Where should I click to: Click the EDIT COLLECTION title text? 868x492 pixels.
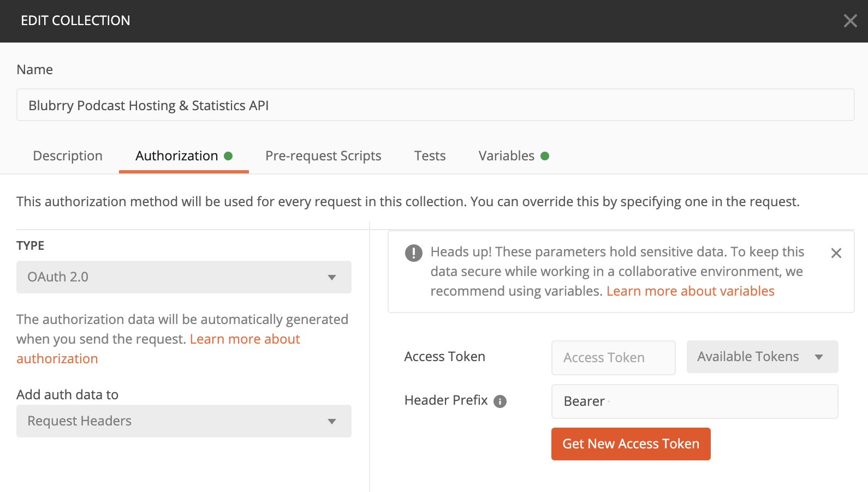point(75,21)
